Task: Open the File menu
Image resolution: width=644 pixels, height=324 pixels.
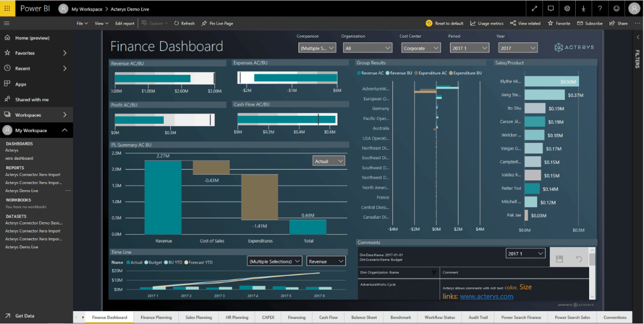Action: click(82, 24)
